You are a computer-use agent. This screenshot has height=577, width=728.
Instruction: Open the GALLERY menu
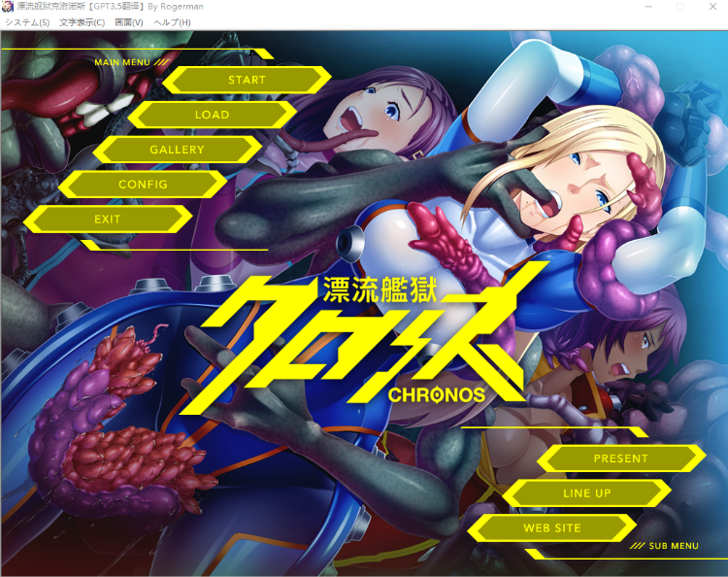178,150
